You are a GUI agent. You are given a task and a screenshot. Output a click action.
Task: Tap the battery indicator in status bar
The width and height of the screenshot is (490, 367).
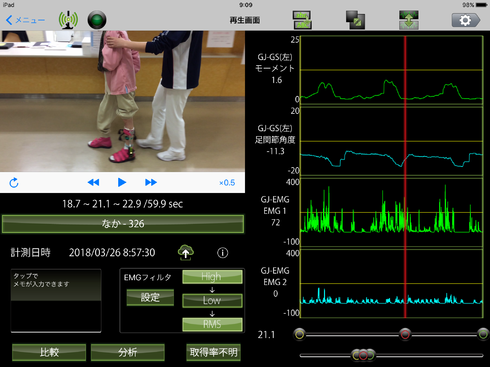(481, 5)
